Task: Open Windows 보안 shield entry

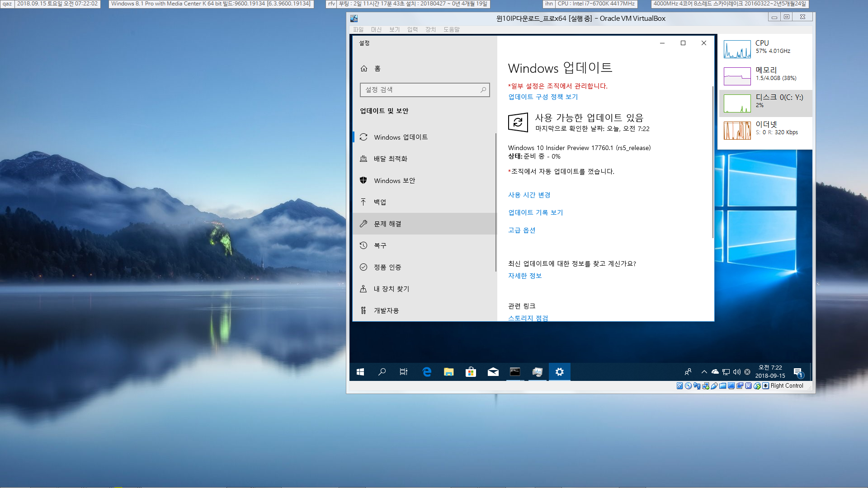Action: tap(424, 180)
